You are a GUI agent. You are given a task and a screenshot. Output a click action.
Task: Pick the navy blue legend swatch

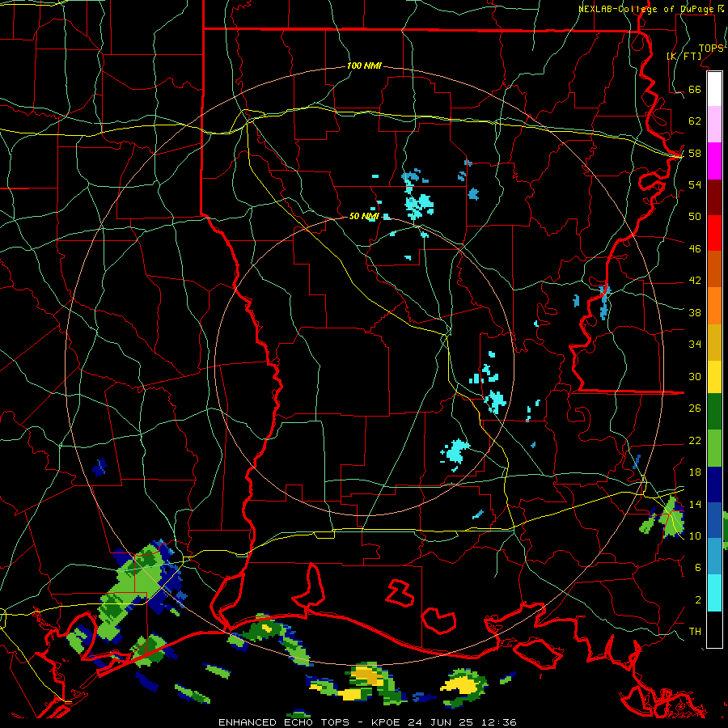click(714, 485)
